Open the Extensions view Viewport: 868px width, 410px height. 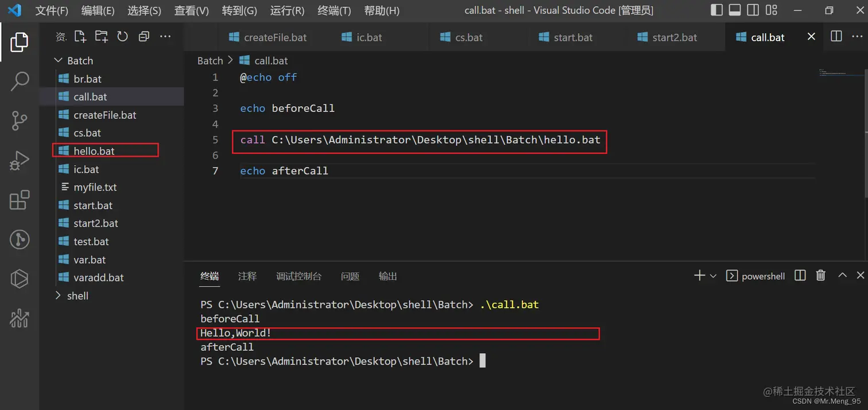[20, 200]
